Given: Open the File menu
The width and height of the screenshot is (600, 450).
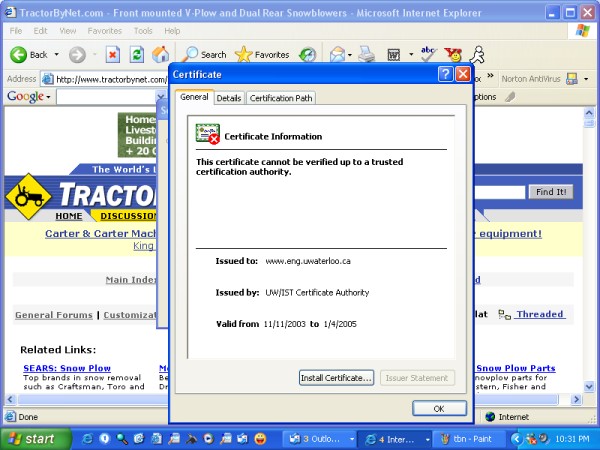Looking at the screenshot, I should pos(16,31).
